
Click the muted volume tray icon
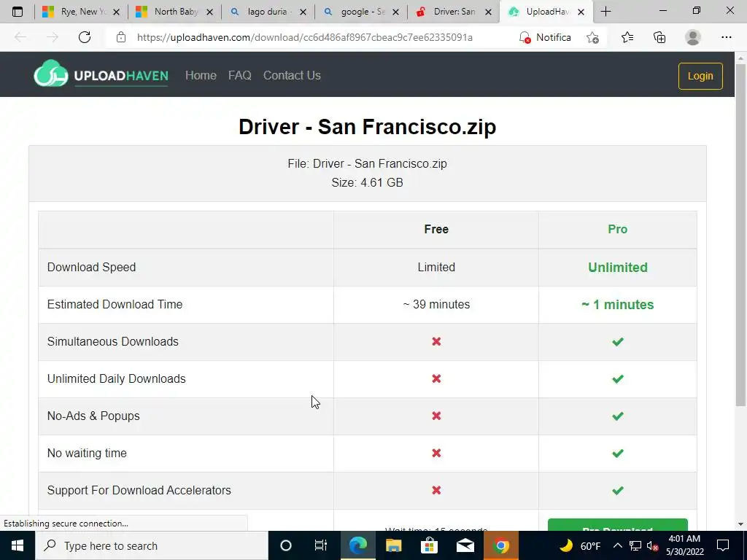[652, 545]
